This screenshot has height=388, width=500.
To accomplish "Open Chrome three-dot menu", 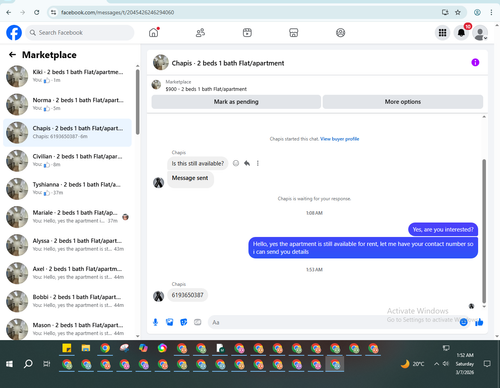I will pos(491,12).
